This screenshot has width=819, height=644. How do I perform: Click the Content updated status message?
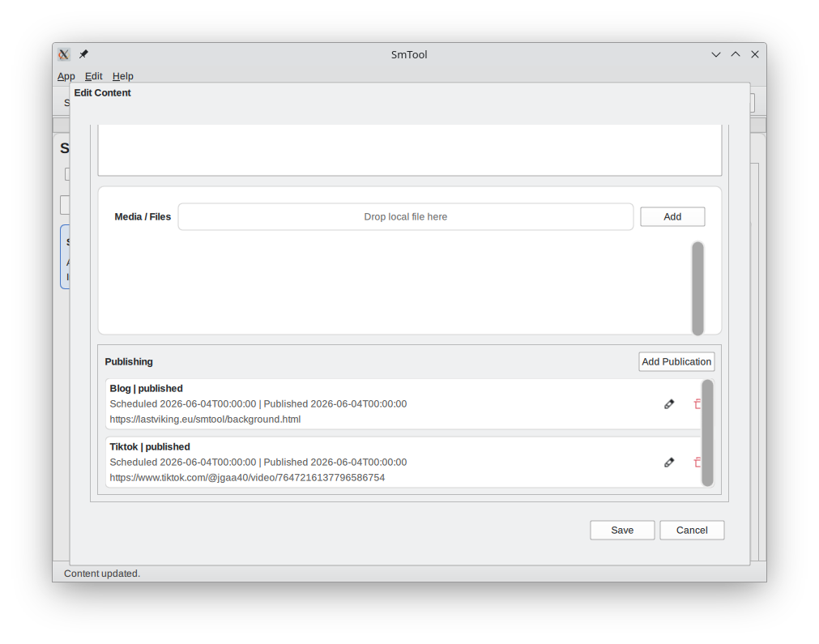tap(102, 574)
